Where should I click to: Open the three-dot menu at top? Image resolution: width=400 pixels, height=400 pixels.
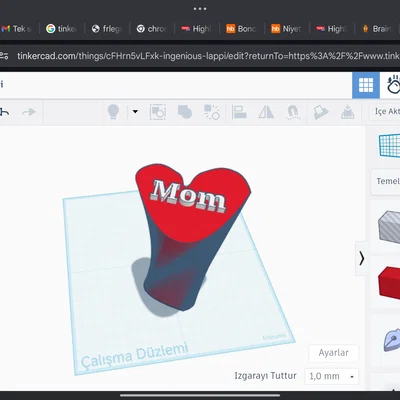click(x=200, y=9)
